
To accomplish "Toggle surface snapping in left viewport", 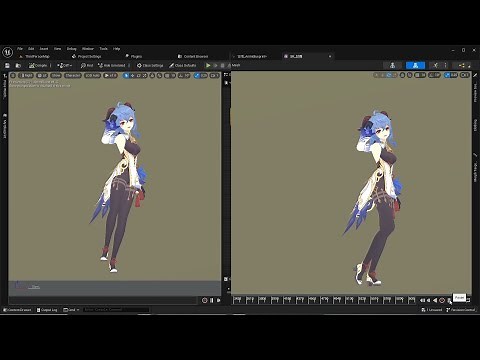I will pyautogui.click(x=159, y=76).
